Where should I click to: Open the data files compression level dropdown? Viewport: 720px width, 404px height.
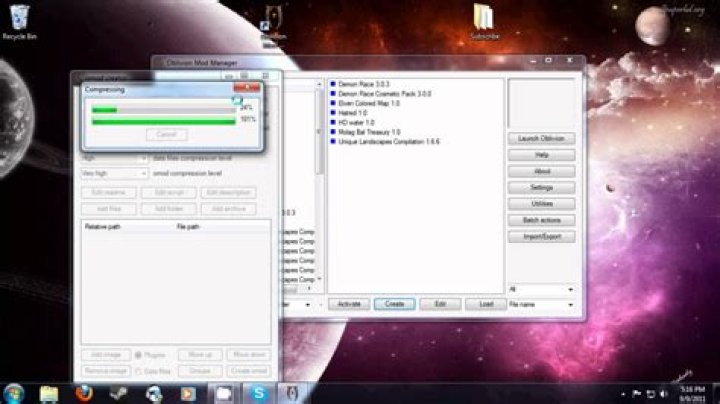114,158
